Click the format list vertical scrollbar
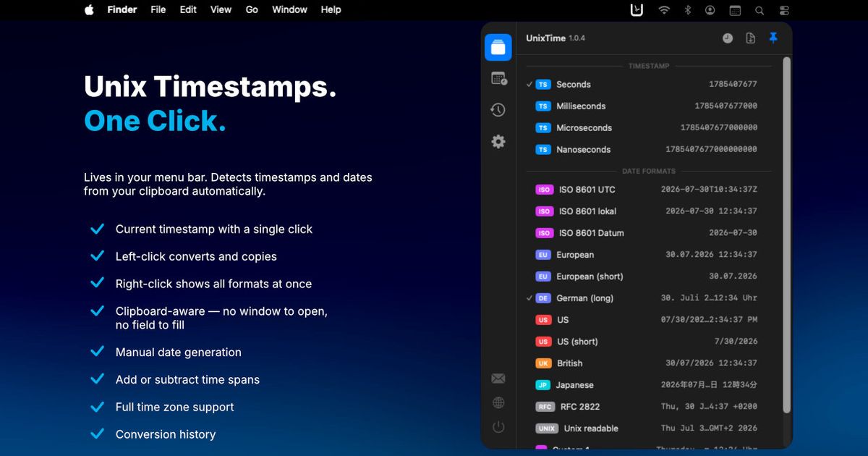 (x=787, y=235)
